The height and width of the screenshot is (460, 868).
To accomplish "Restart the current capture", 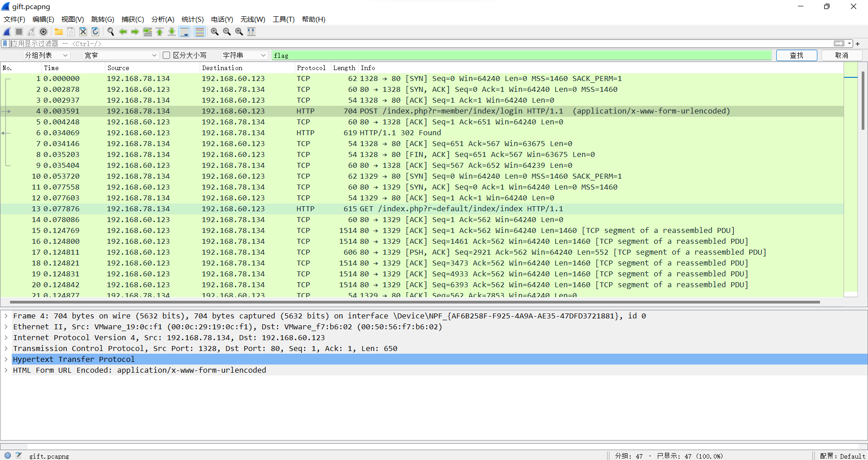I will [x=31, y=32].
